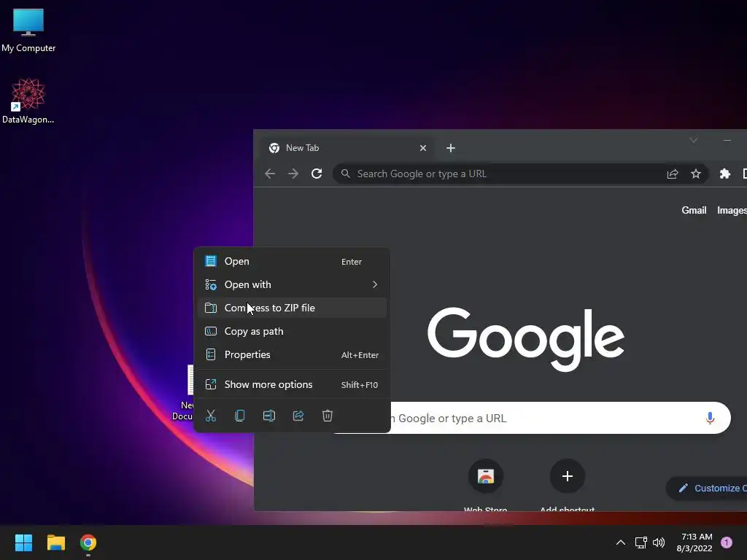The height and width of the screenshot is (560, 747).
Task: Open the Web Store shortcut
Action: pyautogui.click(x=485, y=476)
